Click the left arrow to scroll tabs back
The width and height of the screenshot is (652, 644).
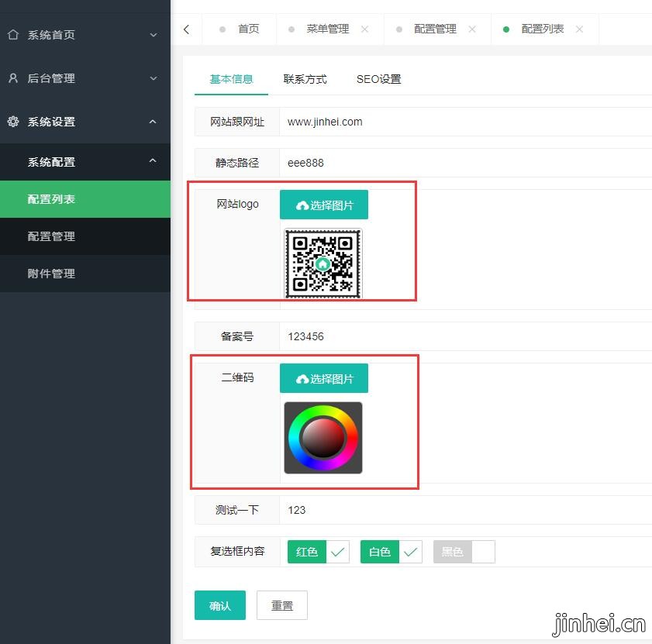186,29
